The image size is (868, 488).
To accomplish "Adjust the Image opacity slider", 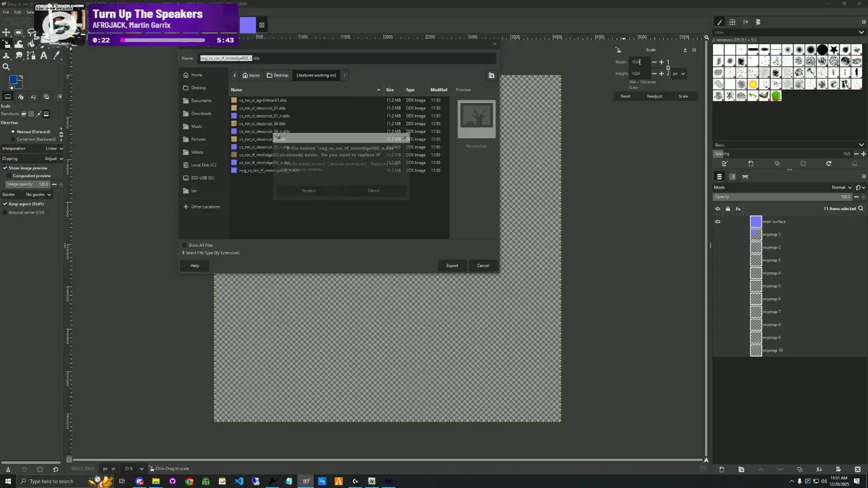I will [28, 184].
